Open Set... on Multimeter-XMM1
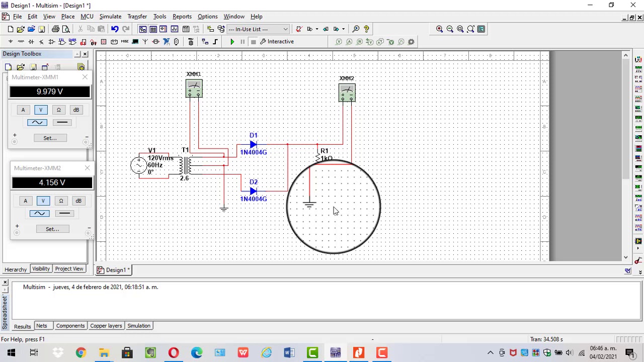 point(50,138)
